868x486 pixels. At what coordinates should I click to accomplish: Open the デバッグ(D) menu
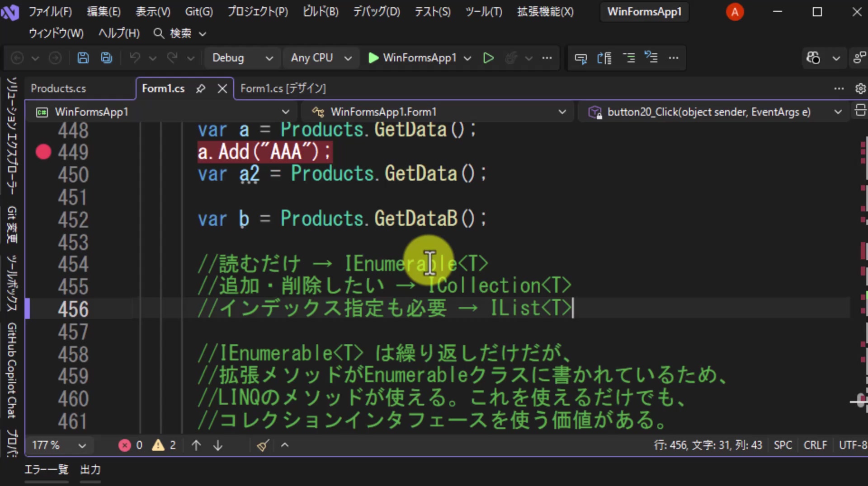click(x=376, y=11)
